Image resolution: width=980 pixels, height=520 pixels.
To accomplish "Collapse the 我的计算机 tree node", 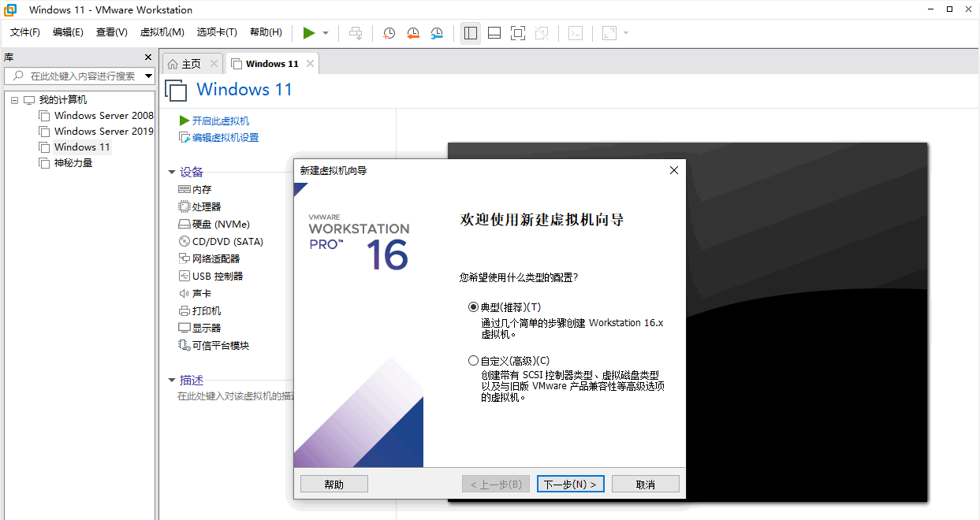I will [x=14, y=100].
